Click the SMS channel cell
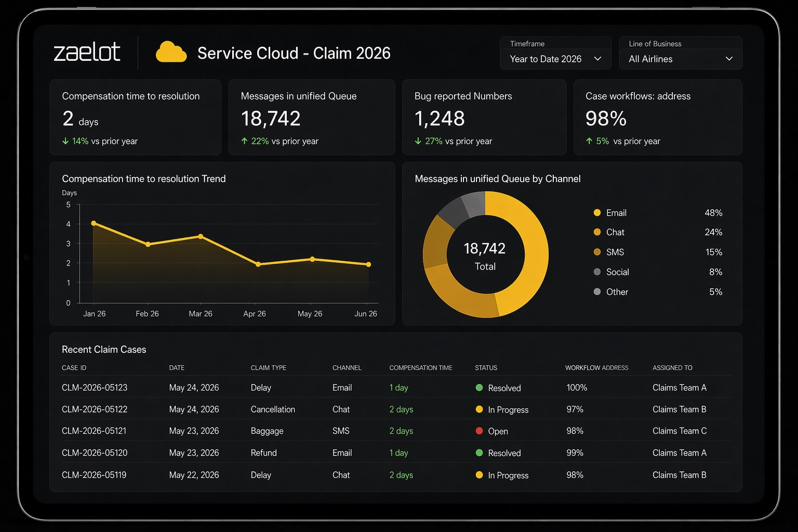The width and height of the screenshot is (798, 532). pos(341,431)
